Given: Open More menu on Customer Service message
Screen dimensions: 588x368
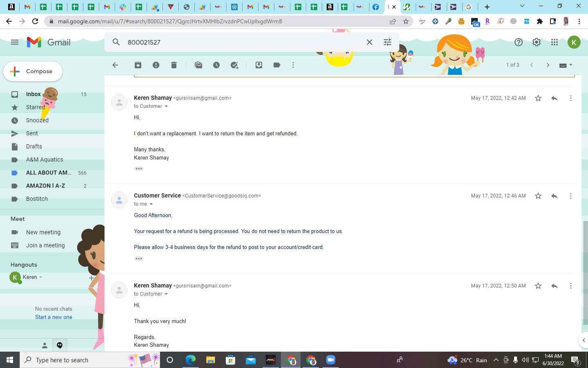Looking at the screenshot, I should [571, 196].
